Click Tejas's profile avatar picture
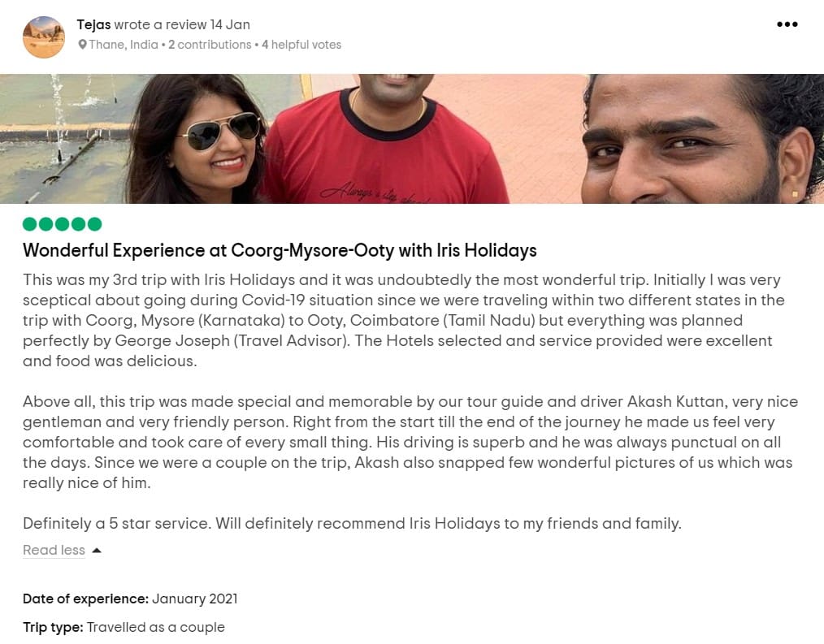824x644 pixels. point(44,37)
